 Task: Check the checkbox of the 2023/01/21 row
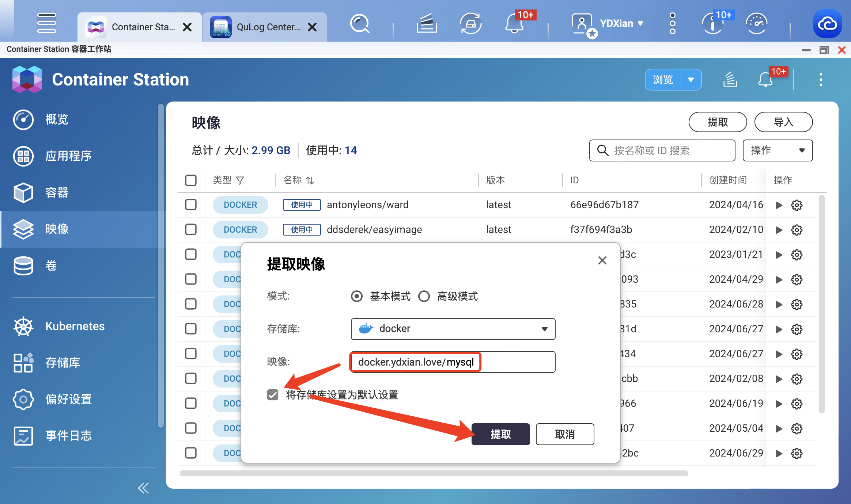[190, 254]
